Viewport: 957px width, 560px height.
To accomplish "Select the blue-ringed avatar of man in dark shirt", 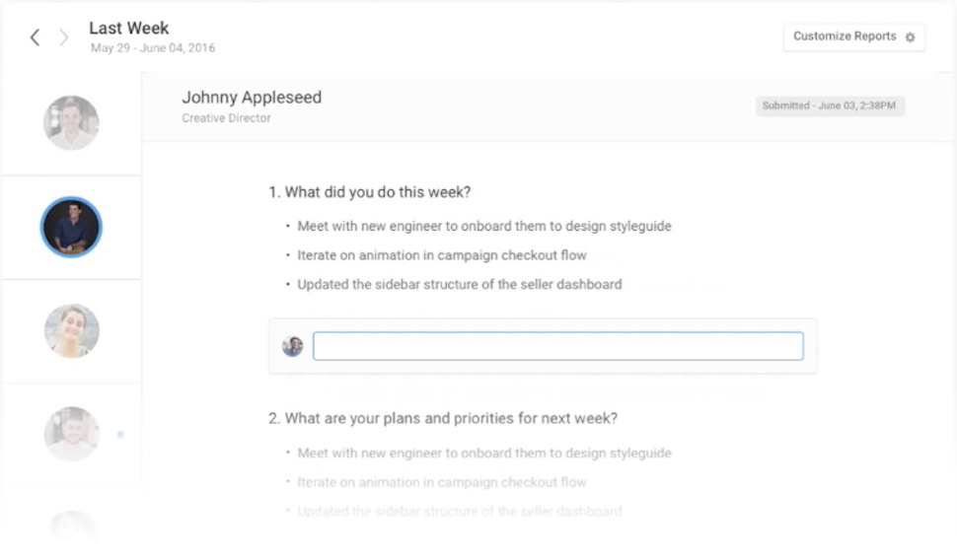I will click(71, 228).
